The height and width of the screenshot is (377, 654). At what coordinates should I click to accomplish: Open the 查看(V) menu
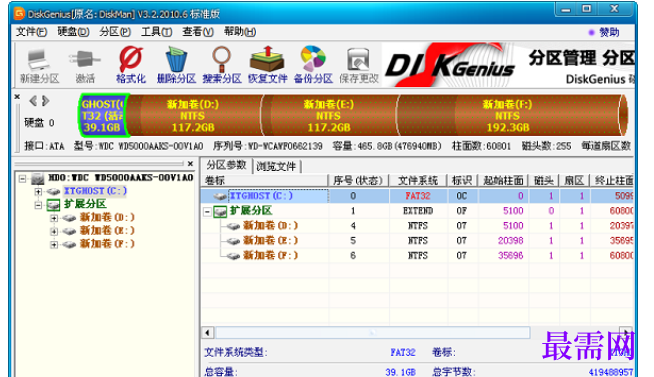(x=198, y=32)
